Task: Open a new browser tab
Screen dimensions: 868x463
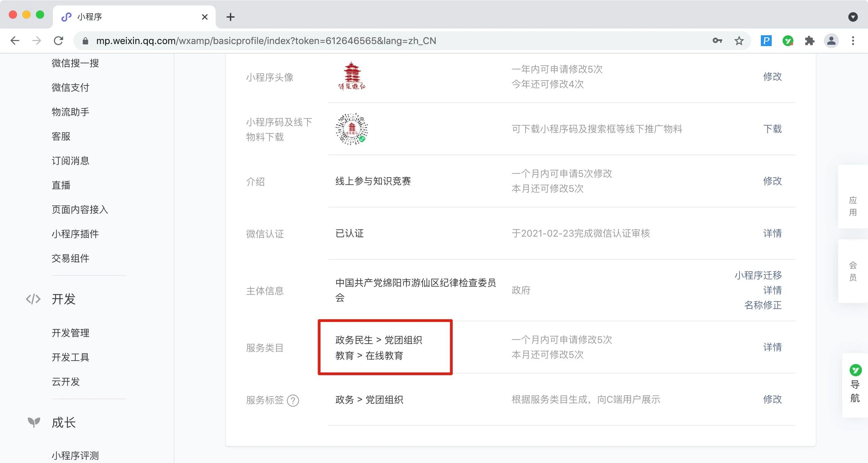Action: pyautogui.click(x=231, y=17)
